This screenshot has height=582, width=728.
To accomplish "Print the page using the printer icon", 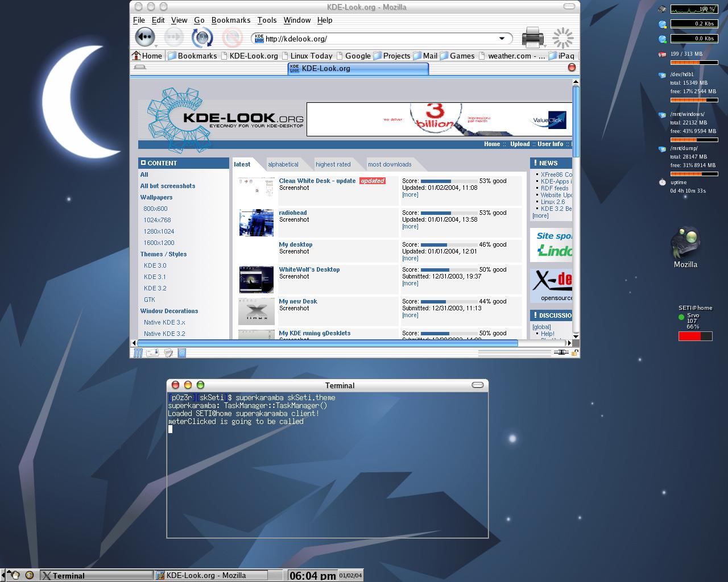I will click(x=532, y=38).
